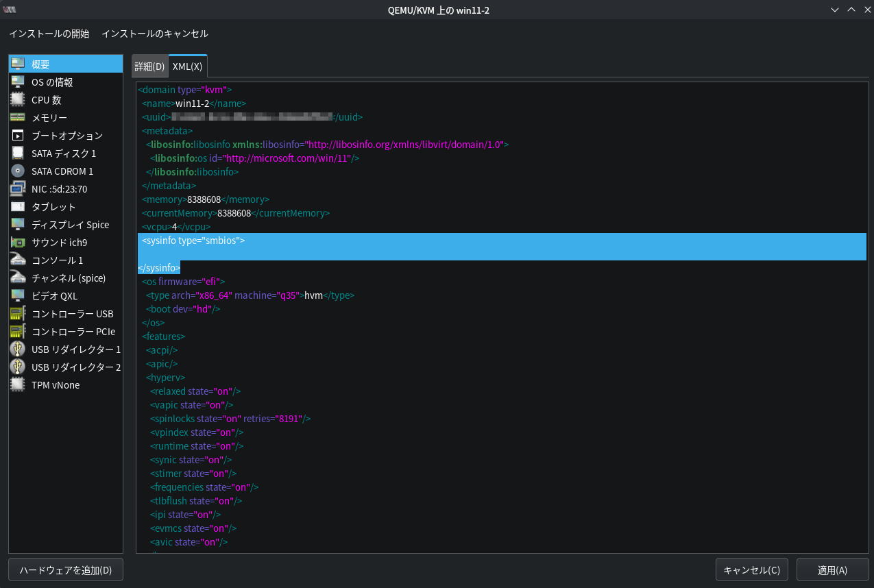Screen dimensions: 874x588
Task: Click the spinlocks retries="8191" line
Action: 230,419
